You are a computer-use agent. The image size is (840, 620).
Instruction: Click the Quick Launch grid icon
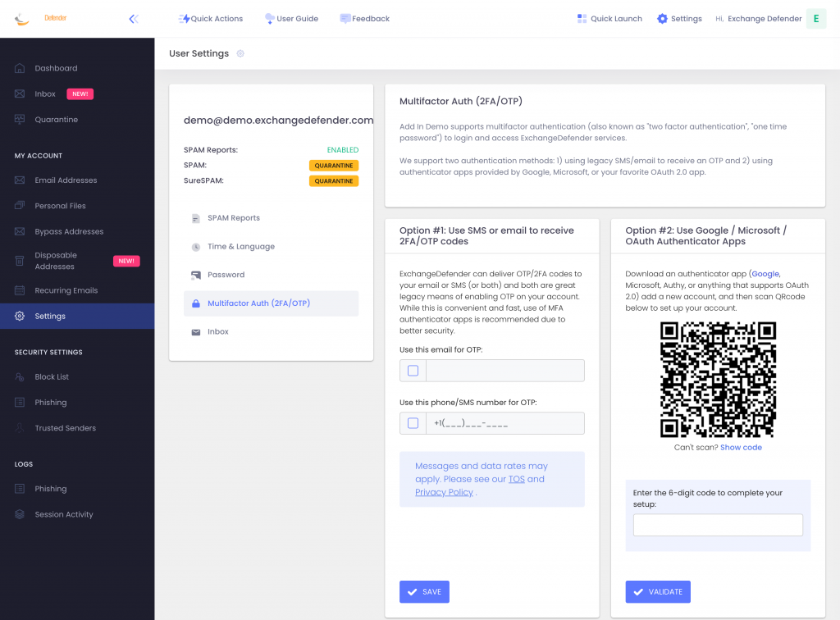tap(582, 19)
